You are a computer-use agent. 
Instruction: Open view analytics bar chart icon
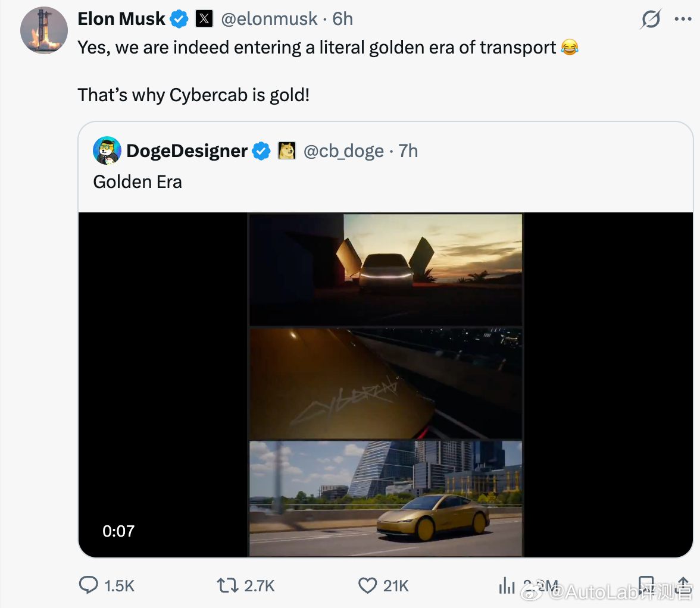click(507, 585)
